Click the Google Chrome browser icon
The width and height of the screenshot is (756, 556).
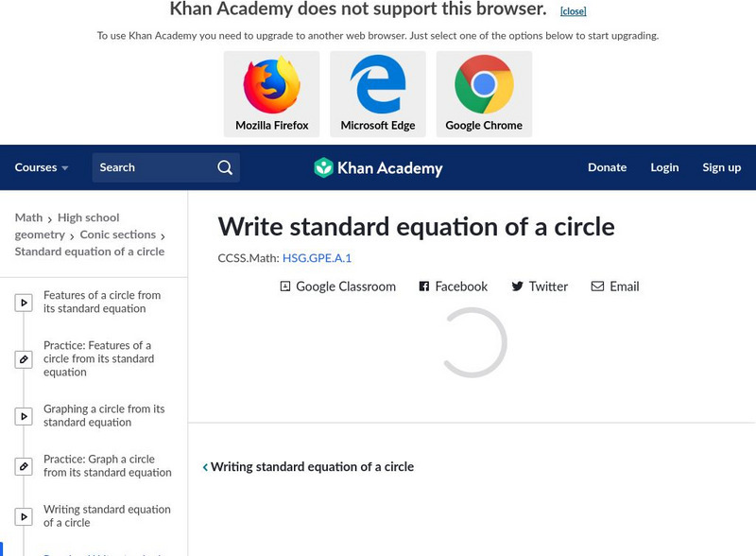[484, 86]
